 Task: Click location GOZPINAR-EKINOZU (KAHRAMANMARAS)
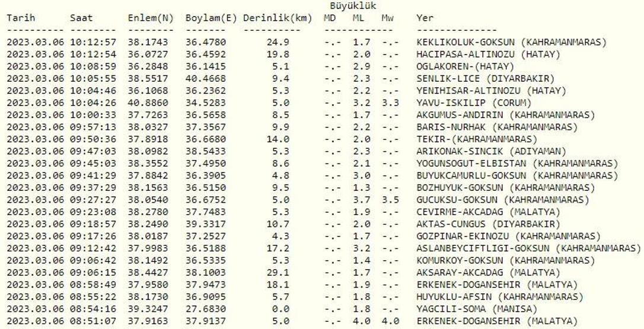508,236
